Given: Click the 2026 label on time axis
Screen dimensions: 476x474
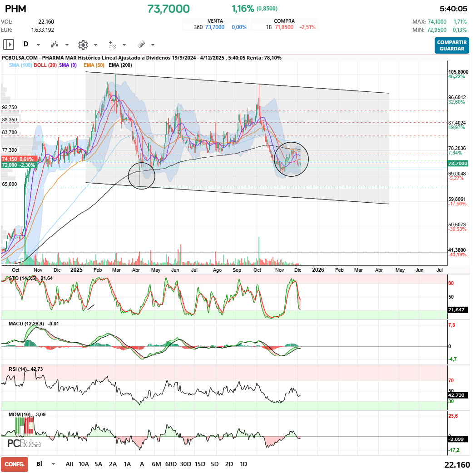Looking at the screenshot, I should pos(318,270).
